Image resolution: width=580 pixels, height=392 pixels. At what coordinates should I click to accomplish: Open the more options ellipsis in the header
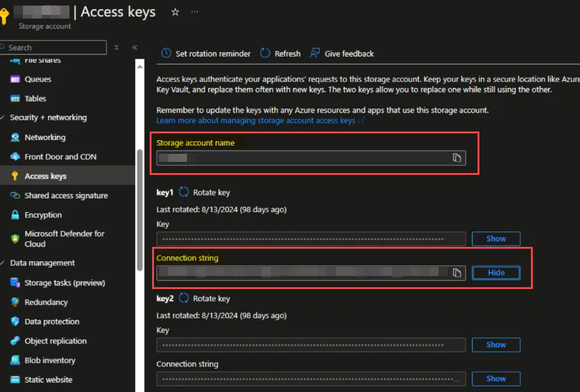[x=194, y=12]
